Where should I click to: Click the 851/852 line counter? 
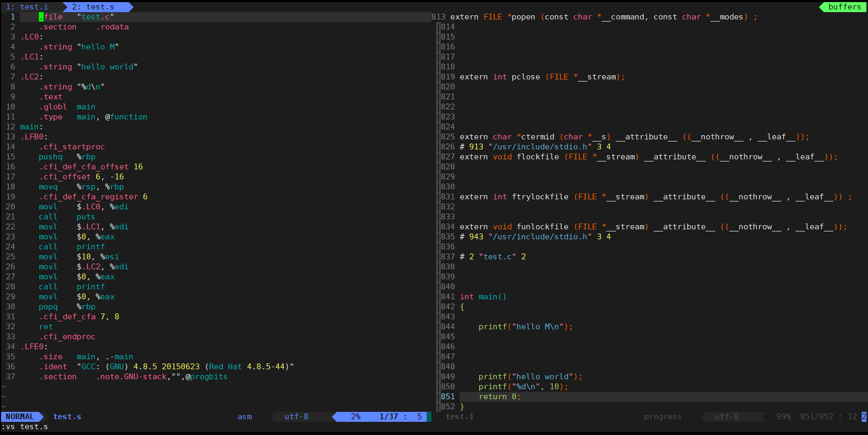tap(817, 417)
